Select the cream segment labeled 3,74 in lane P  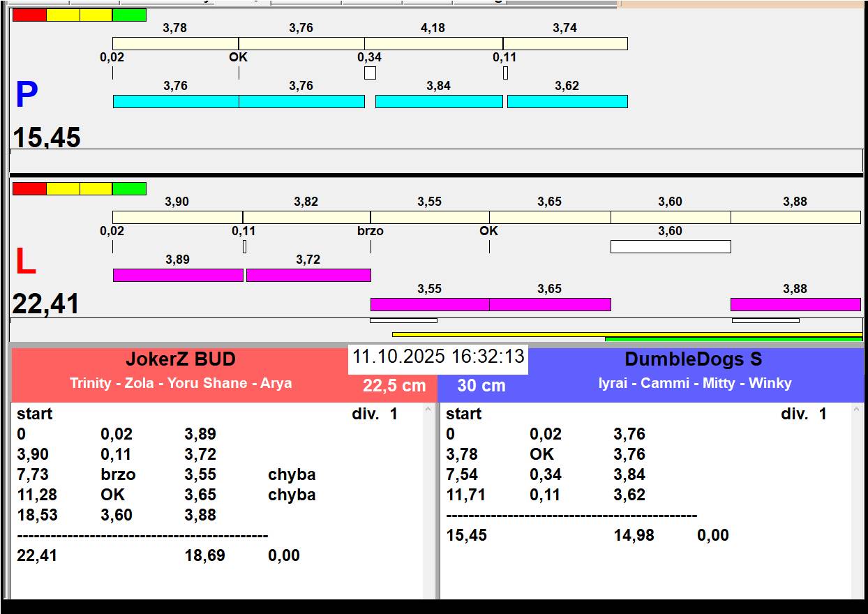click(565, 43)
